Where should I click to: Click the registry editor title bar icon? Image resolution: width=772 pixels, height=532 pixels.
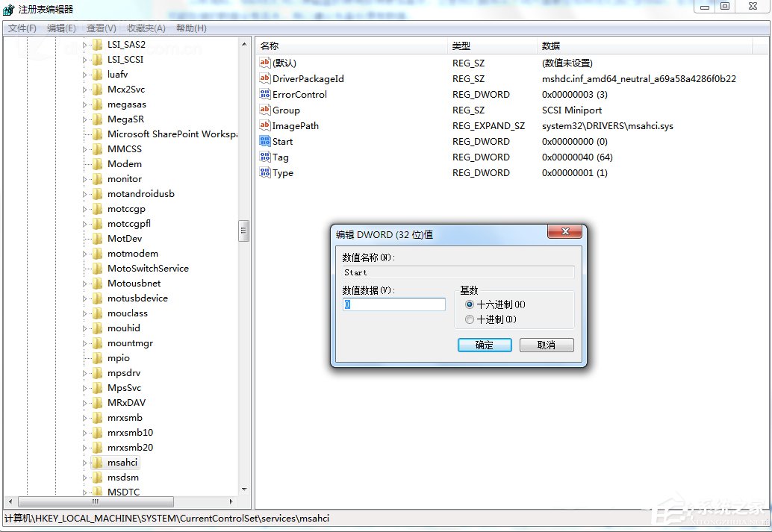coord(7,9)
